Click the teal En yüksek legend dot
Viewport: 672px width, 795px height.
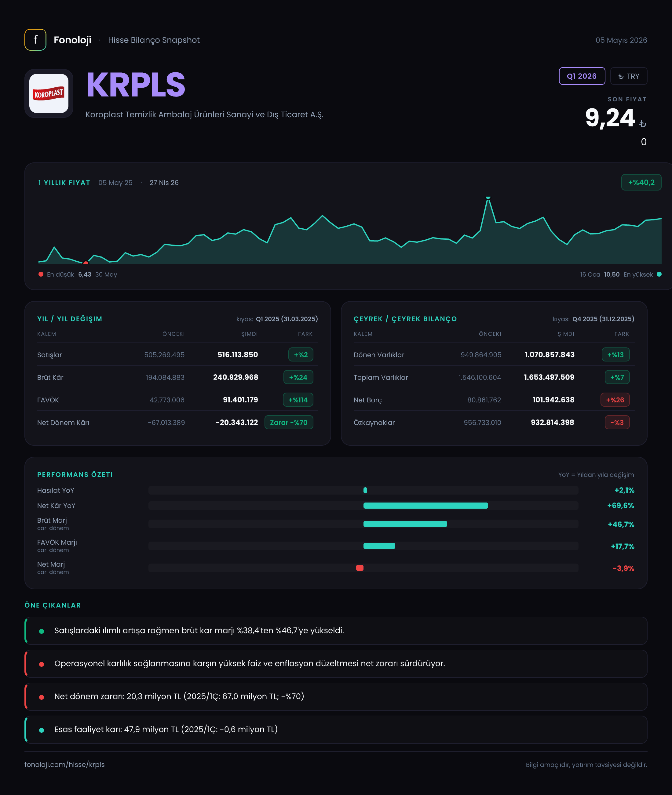(659, 274)
